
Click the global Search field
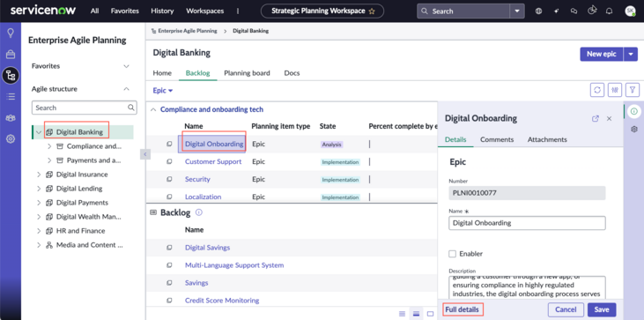[463, 11]
